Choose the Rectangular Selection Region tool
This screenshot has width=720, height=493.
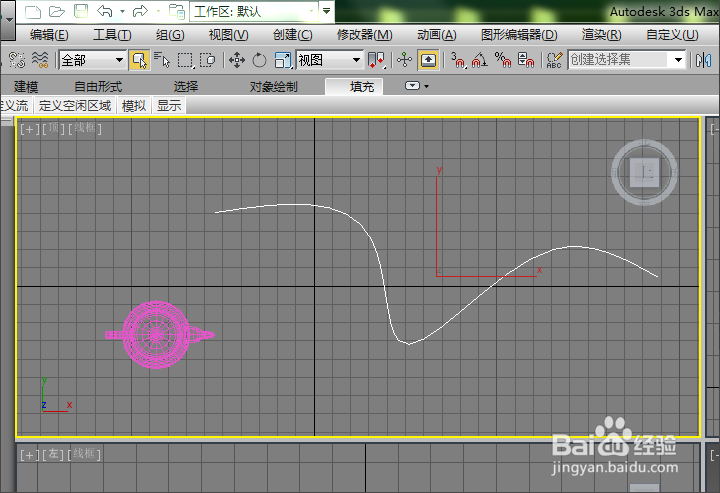tap(185, 60)
